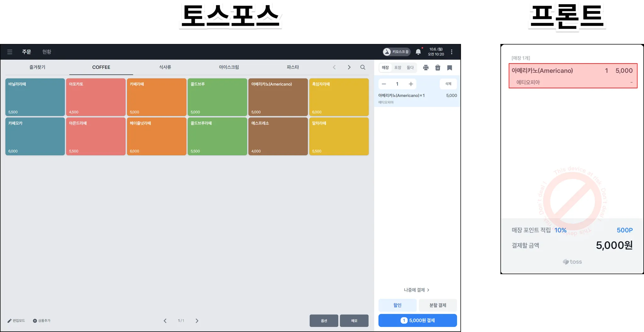Screen dimensions: 644x332
Task: Click the 옵션 options button
Action: pos(324,321)
